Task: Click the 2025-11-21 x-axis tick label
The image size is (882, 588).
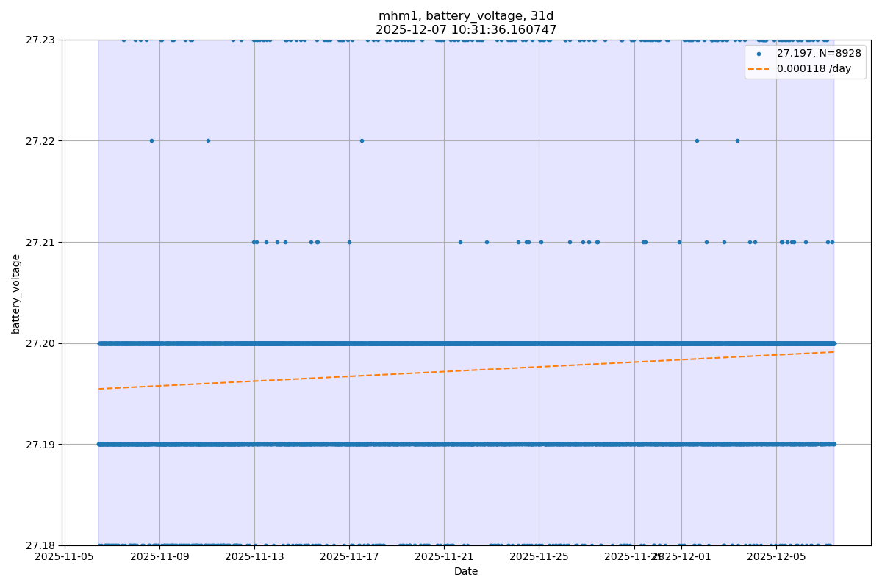Action: (x=444, y=557)
